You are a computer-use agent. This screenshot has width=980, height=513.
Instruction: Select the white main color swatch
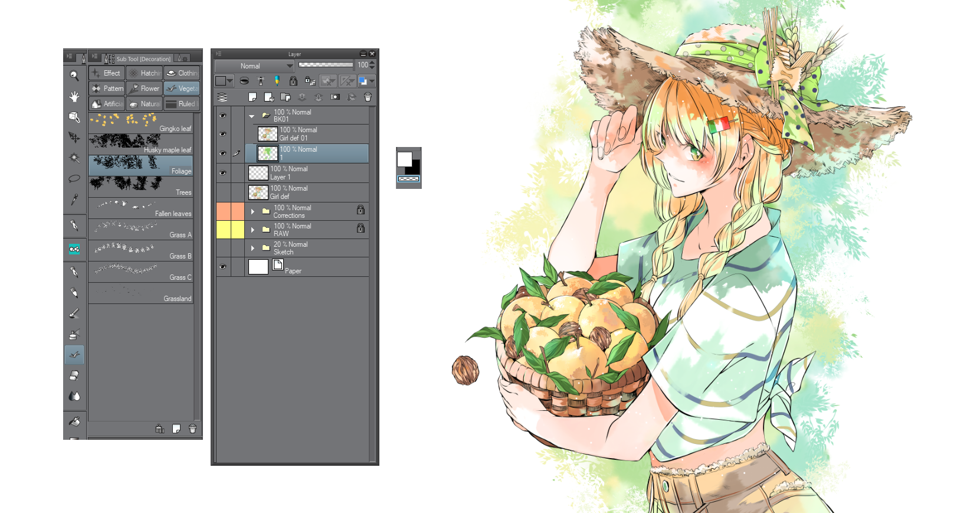click(x=404, y=159)
